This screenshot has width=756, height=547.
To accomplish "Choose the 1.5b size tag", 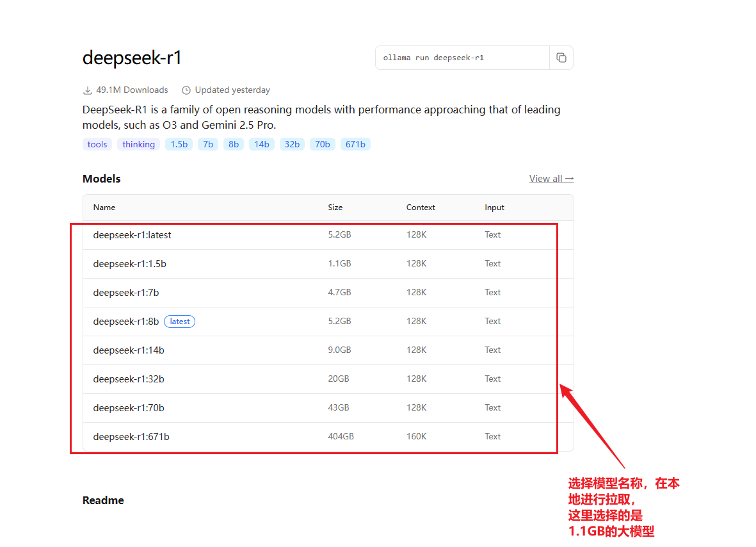I will click(179, 144).
